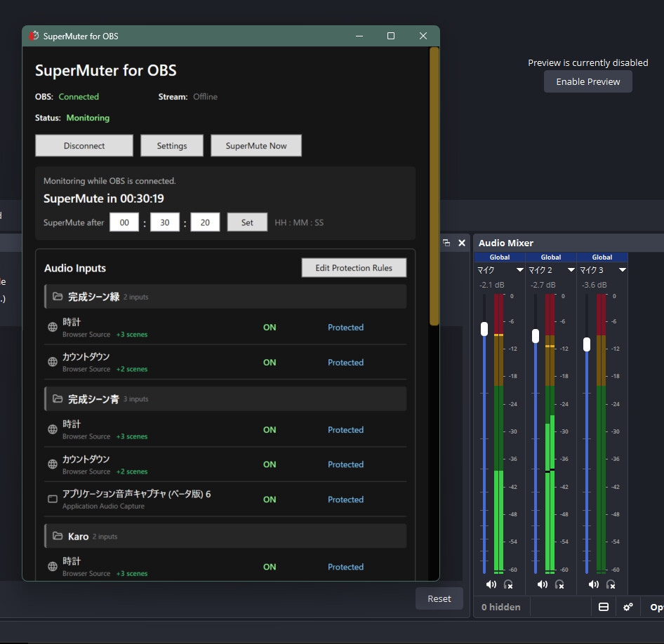Toggle Protected status of 時計 in 完成シーン緑
664x644 pixels.
345,327
